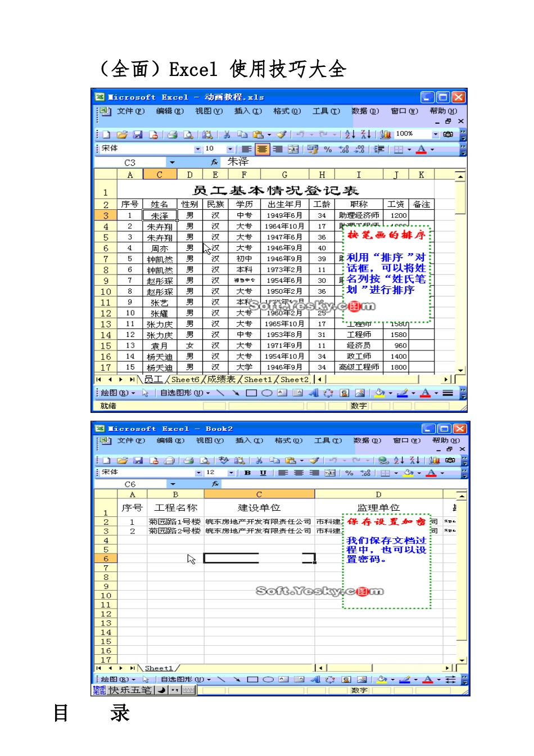Click the Open folder icon in 动画教程.xls window
This screenshot has height=756, width=534.
pyautogui.click(x=122, y=134)
